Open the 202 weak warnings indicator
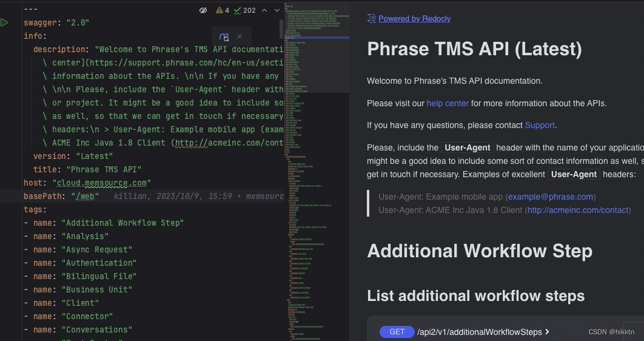This screenshot has height=341, width=644. coord(244,10)
